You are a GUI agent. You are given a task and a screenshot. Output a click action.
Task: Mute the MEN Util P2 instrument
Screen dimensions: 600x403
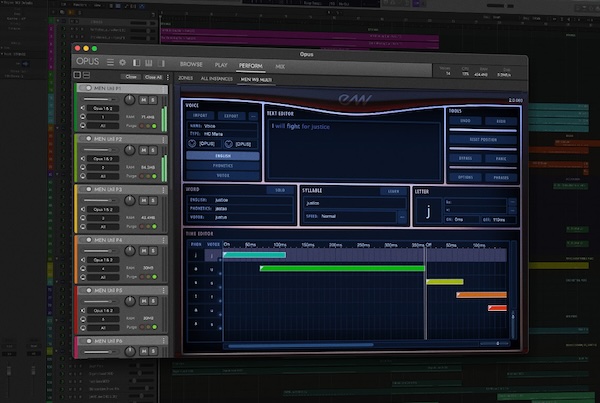[x=143, y=150]
